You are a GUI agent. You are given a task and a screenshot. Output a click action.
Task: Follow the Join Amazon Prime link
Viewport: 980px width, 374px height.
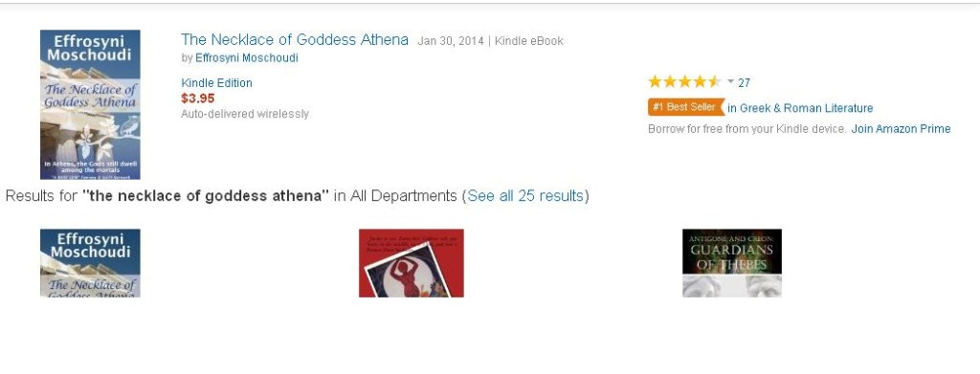(901, 128)
